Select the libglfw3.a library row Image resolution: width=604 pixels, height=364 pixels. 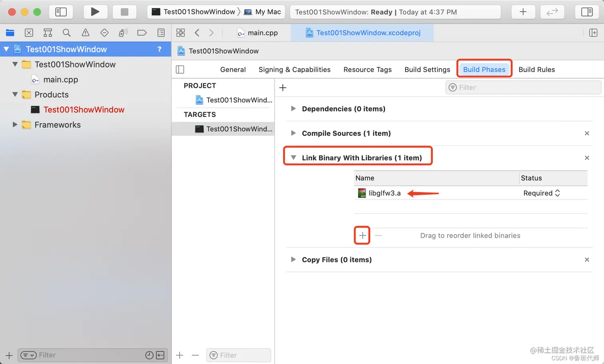471,193
